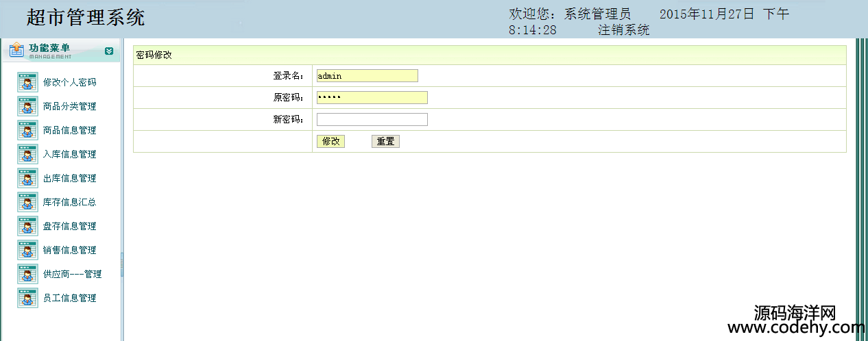The image size is (868, 341).
Task: Click the icon beside 库存信息汇总
Action: 27,202
